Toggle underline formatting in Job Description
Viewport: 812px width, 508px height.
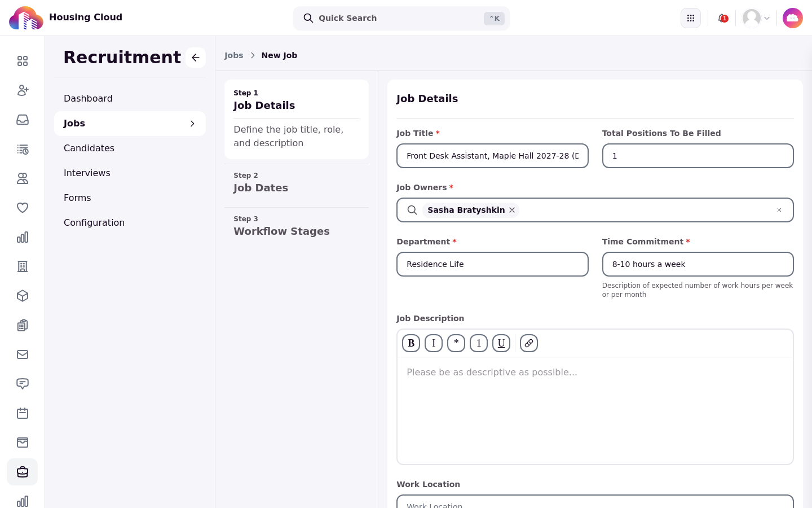[501, 343]
